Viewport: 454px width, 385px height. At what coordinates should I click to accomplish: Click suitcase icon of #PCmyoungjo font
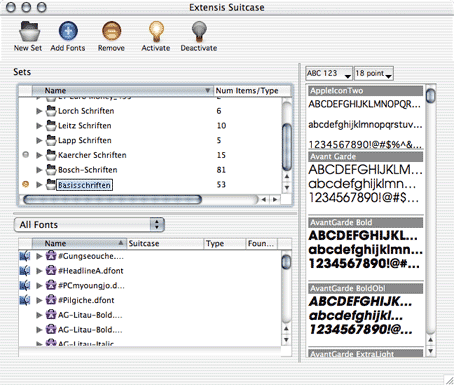(x=51, y=285)
